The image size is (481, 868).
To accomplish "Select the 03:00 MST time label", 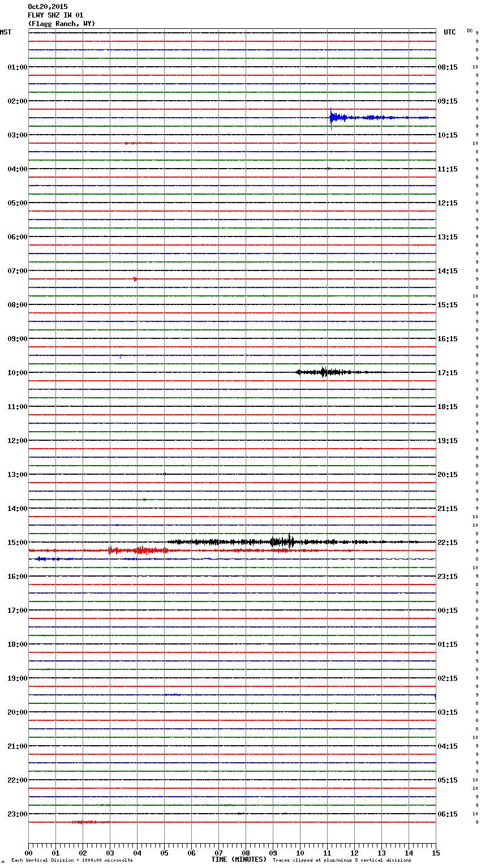I will click(x=17, y=135).
